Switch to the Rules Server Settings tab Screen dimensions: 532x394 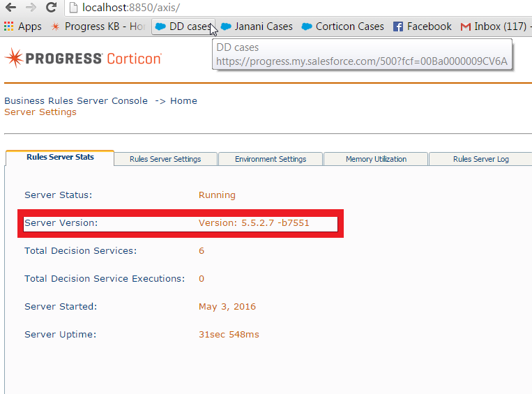pyautogui.click(x=165, y=159)
